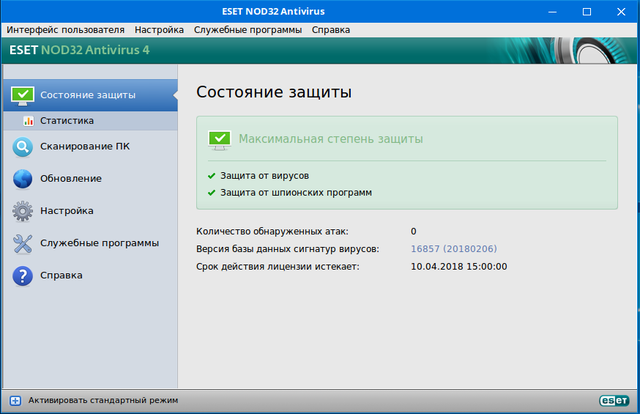Open Настройка section label in the sidebar
640x414 pixels.
(x=67, y=211)
